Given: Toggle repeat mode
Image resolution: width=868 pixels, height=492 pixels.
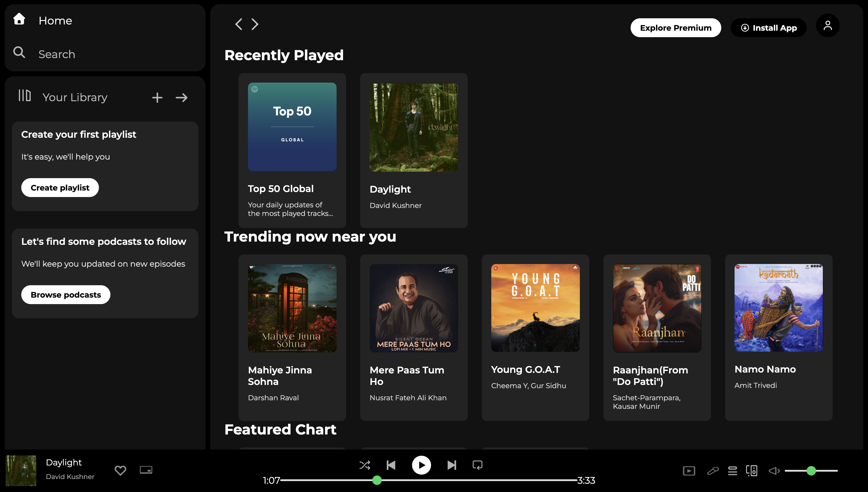Looking at the screenshot, I should click(x=477, y=465).
